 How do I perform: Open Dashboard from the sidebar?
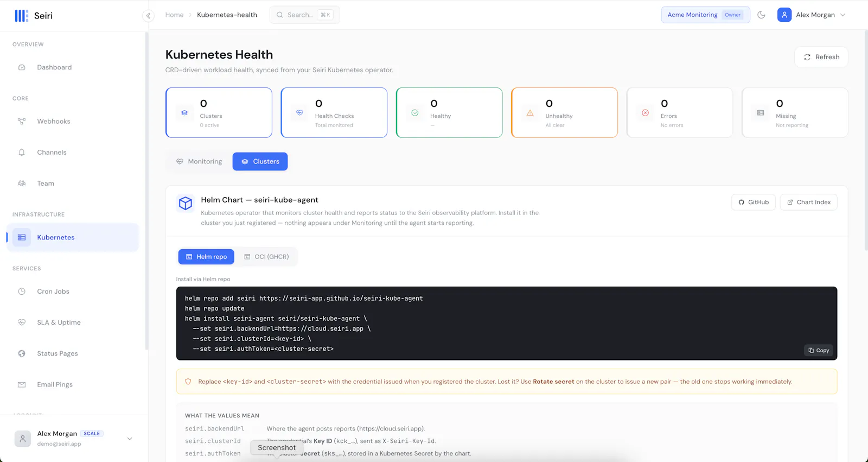73,67
